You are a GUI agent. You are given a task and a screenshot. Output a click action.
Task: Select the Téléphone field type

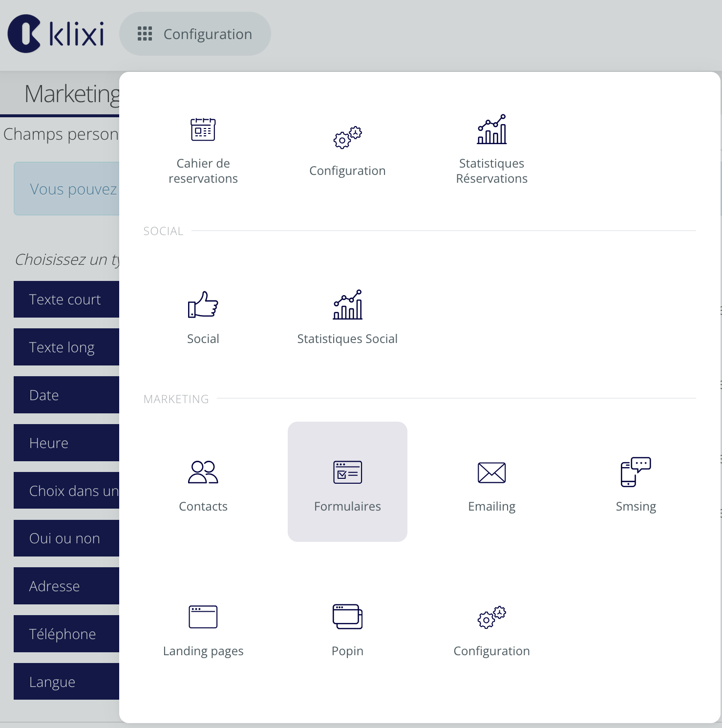point(66,634)
